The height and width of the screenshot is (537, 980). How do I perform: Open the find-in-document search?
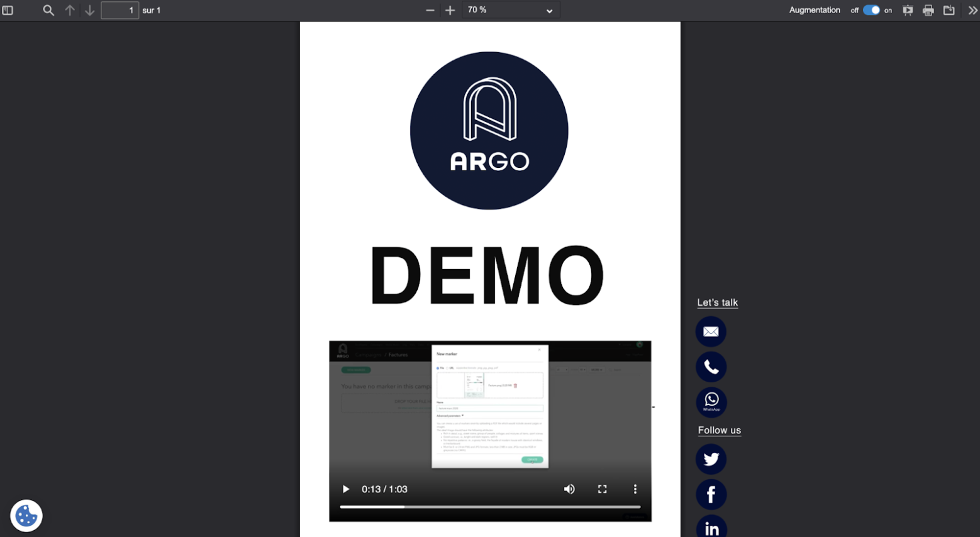[48, 10]
